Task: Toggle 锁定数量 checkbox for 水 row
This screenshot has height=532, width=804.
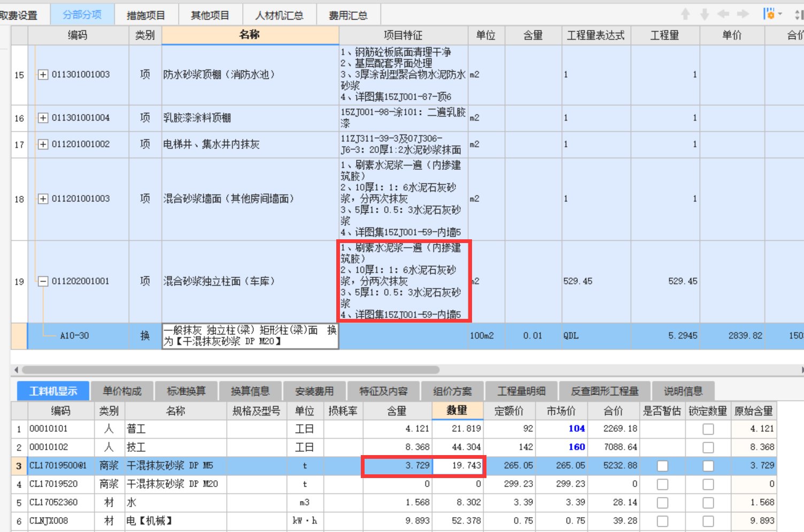Action: (x=708, y=503)
